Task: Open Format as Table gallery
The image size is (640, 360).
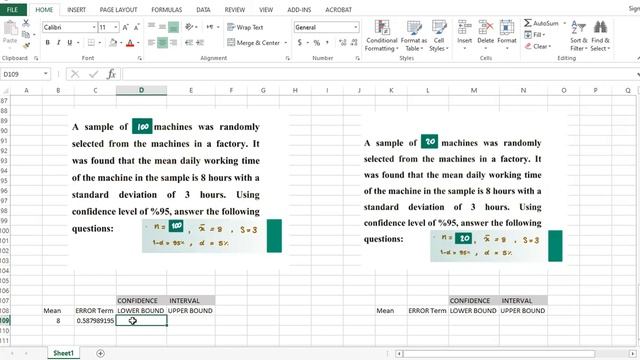Action: click(x=414, y=36)
